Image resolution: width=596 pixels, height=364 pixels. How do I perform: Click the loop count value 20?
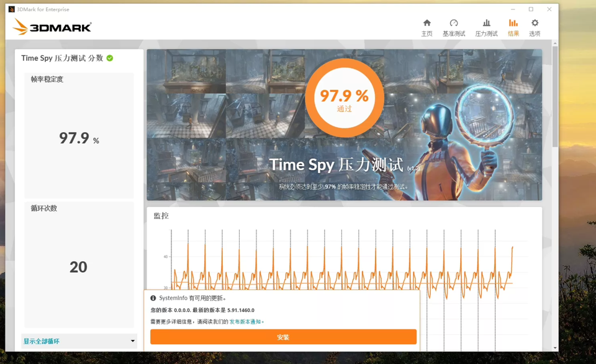[78, 267]
